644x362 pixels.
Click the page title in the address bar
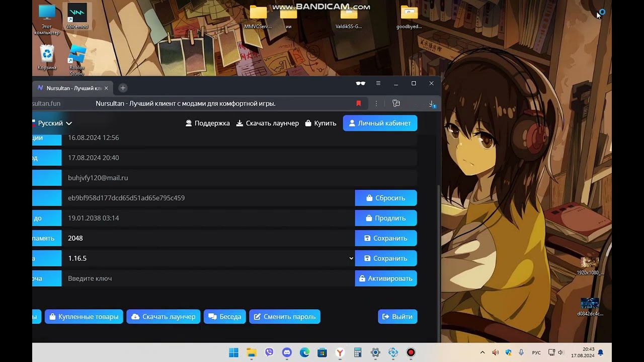point(186,104)
